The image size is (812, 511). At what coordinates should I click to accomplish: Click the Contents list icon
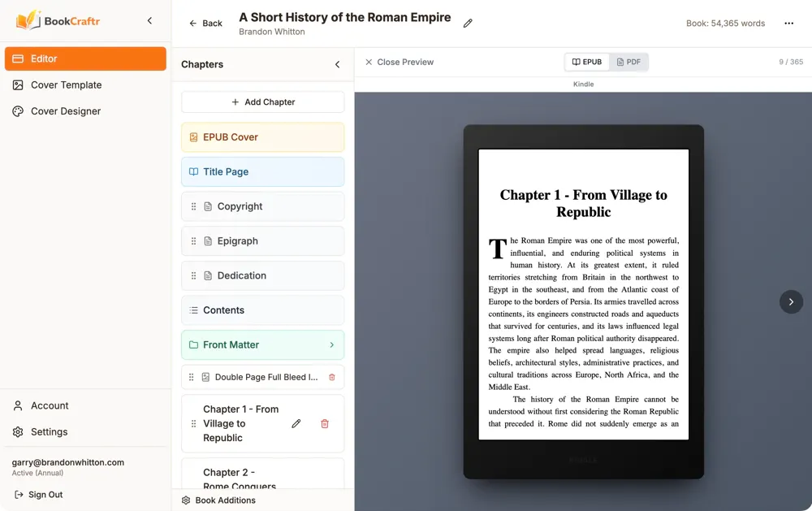coord(193,310)
